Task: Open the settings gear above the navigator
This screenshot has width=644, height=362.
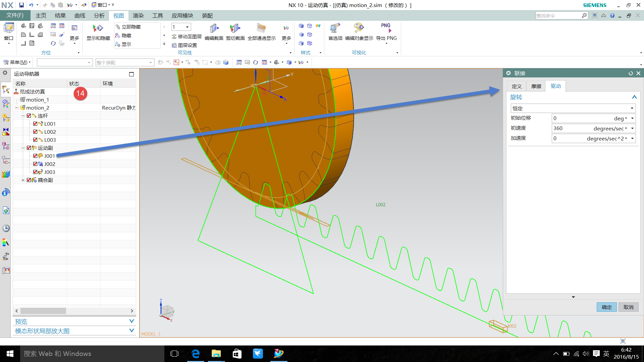Action: tap(5, 73)
